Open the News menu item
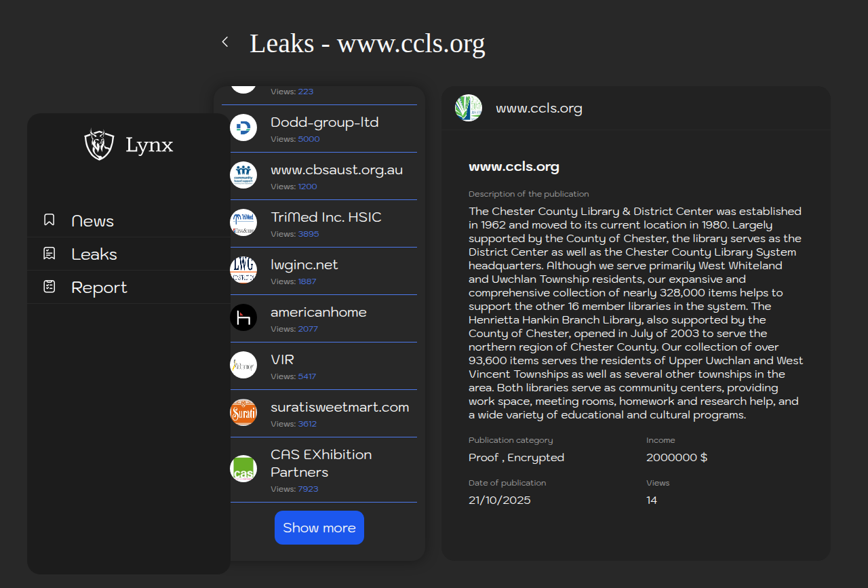Viewport: 868px width, 588px height. pyautogui.click(x=92, y=221)
